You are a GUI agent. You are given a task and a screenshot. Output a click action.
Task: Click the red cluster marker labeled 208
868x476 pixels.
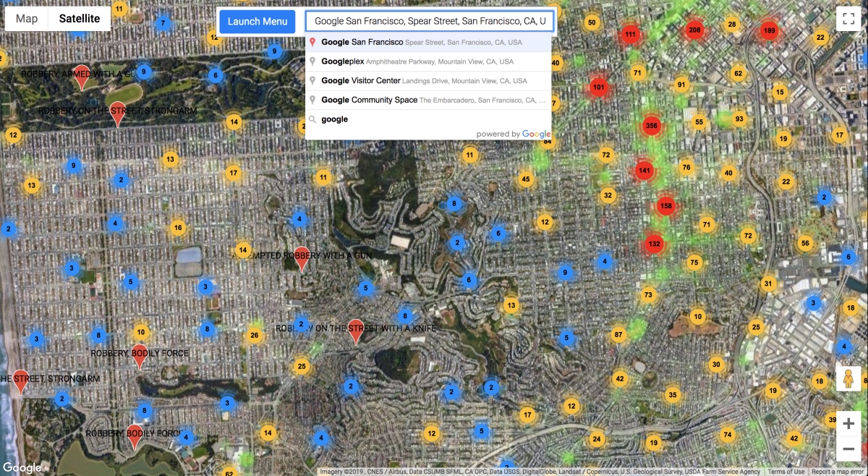tap(695, 30)
